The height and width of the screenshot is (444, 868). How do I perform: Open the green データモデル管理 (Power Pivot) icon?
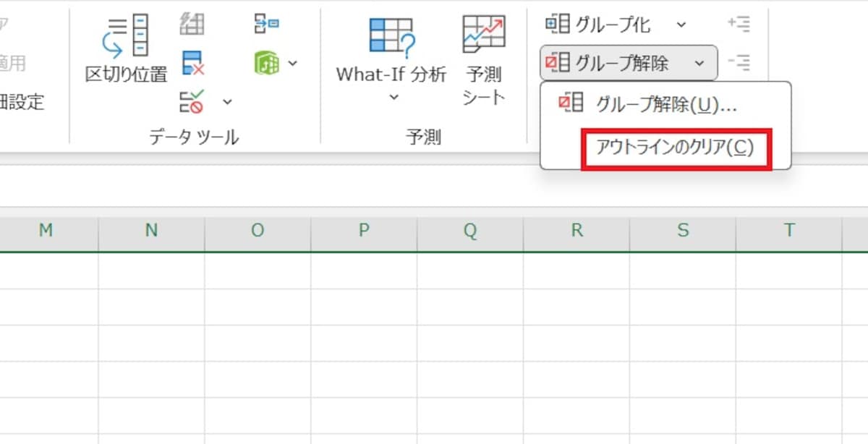pyautogui.click(x=268, y=64)
